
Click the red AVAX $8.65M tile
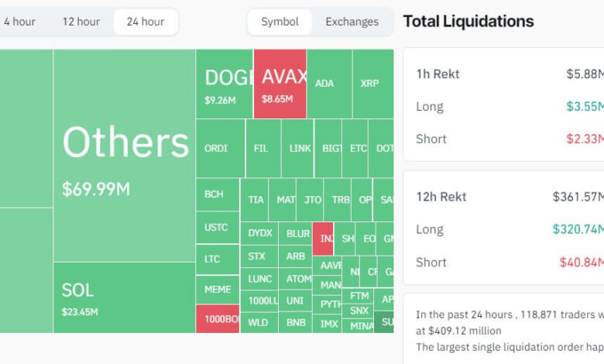[280, 84]
